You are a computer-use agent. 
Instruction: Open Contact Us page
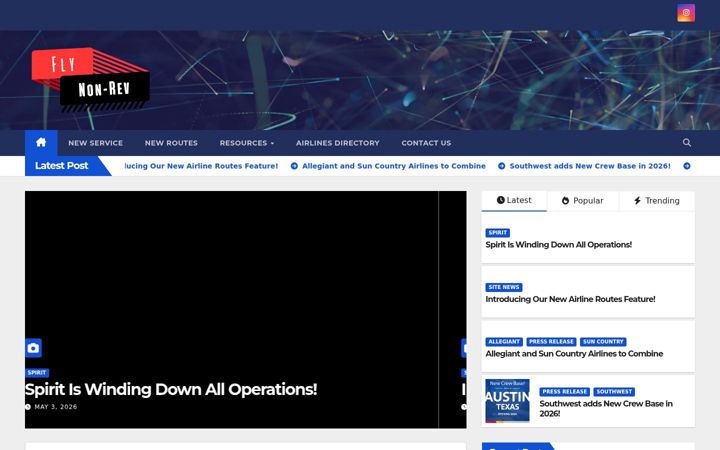click(426, 143)
